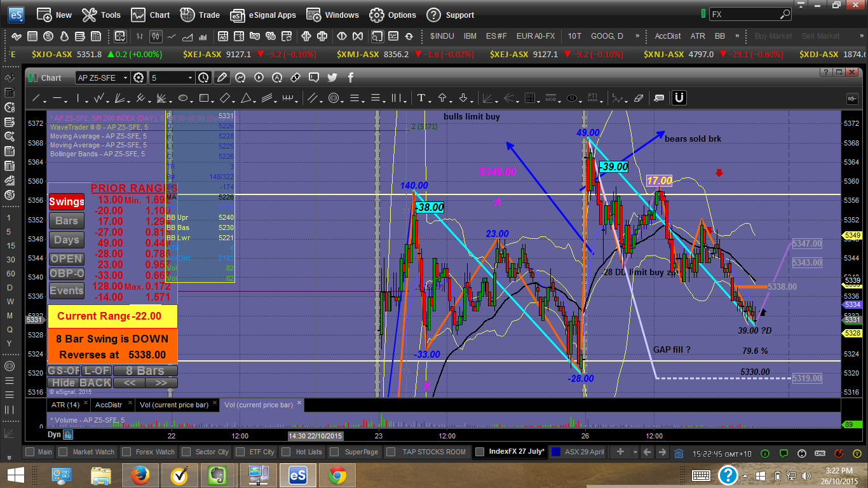Switch to the ATR (14) study tab

click(x=68, y=404)
